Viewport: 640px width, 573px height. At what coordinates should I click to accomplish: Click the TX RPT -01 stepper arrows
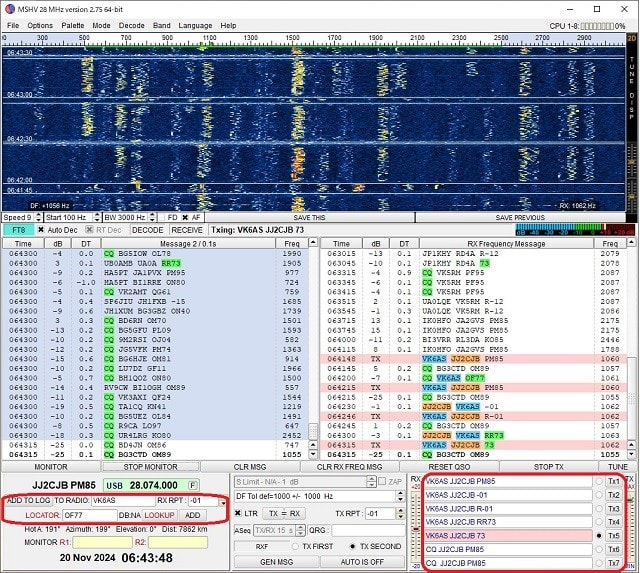point(400,513)
